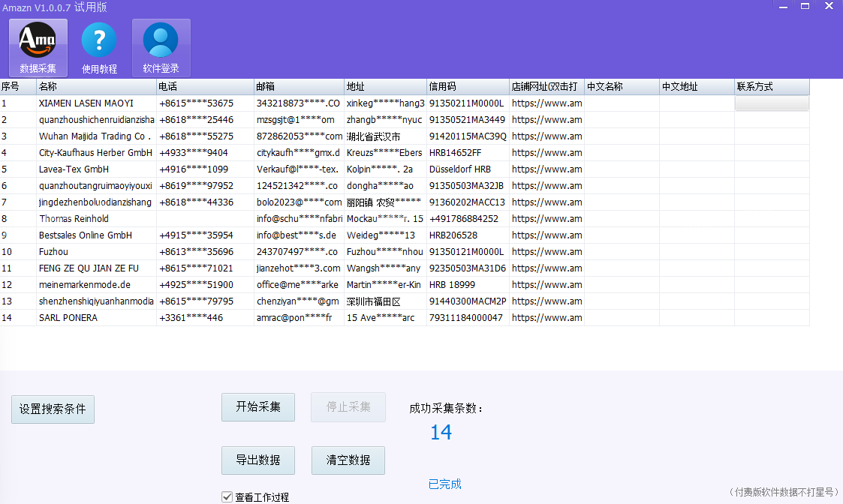Click store URL in Thomas Reinhold row
The width and height of the screenshot is (843, 504).
point(546,219)
